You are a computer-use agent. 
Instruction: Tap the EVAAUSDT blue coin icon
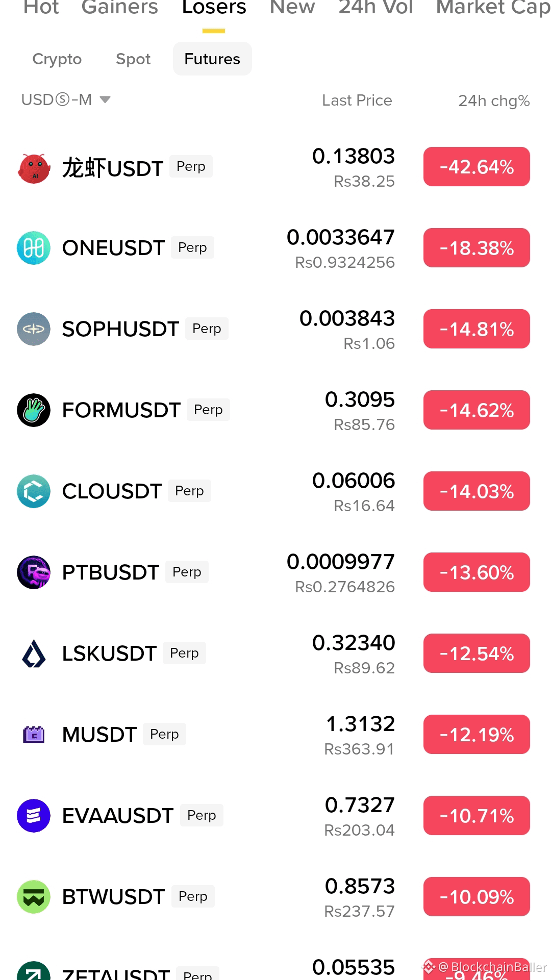coord(34,816)
